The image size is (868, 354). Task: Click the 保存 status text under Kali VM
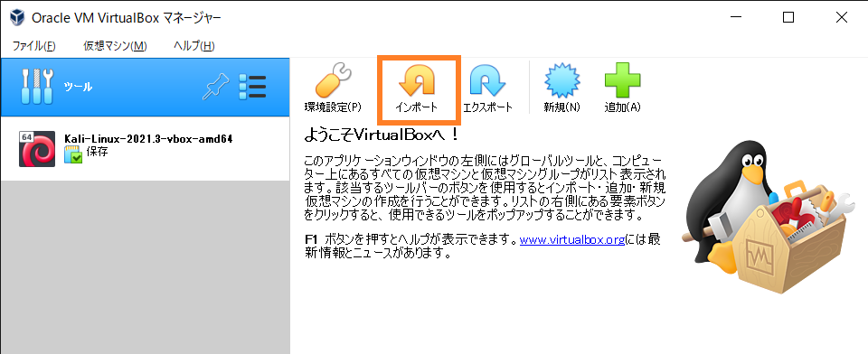[x=97, y=151]
